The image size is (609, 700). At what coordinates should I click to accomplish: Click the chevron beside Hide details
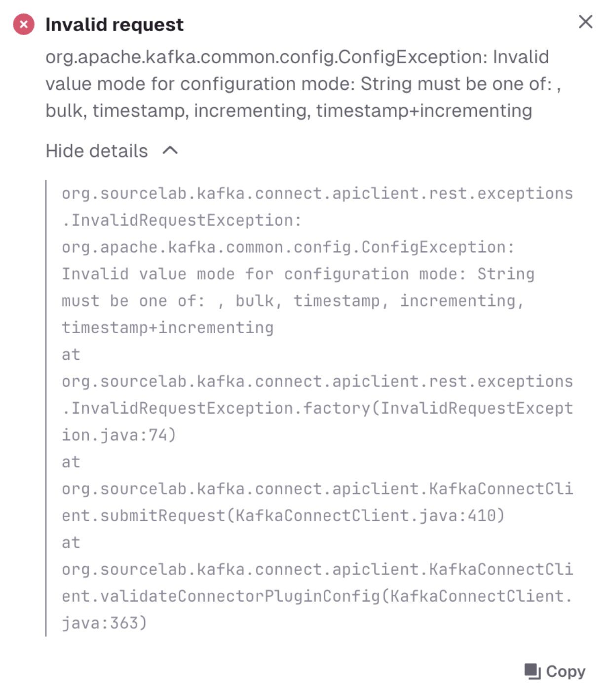pyautogui.click(x=170, y=151)
